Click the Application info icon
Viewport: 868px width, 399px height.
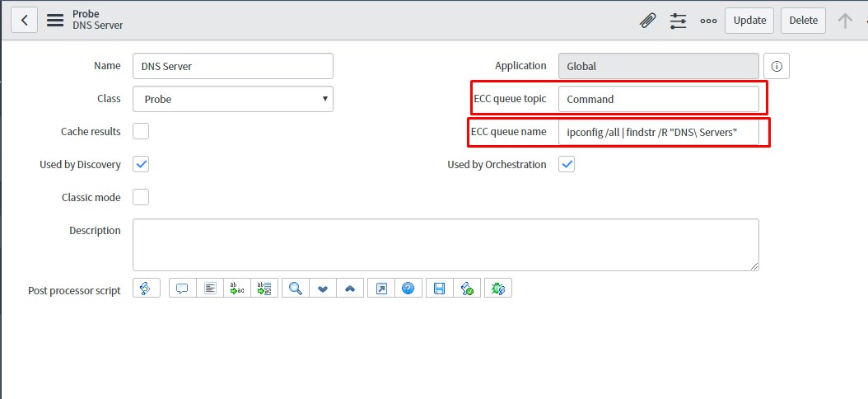pyautogui.click(x=777, y=66)
